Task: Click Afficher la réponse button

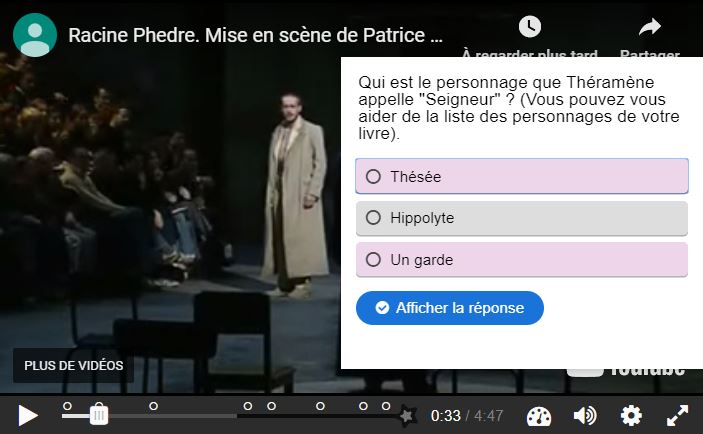Action: (450, 308)
